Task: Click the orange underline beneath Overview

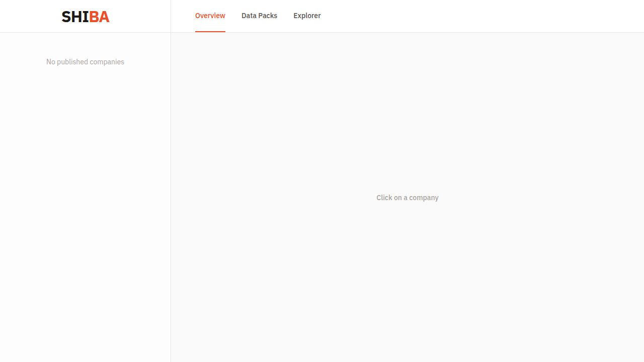Action: click(210, 32)
